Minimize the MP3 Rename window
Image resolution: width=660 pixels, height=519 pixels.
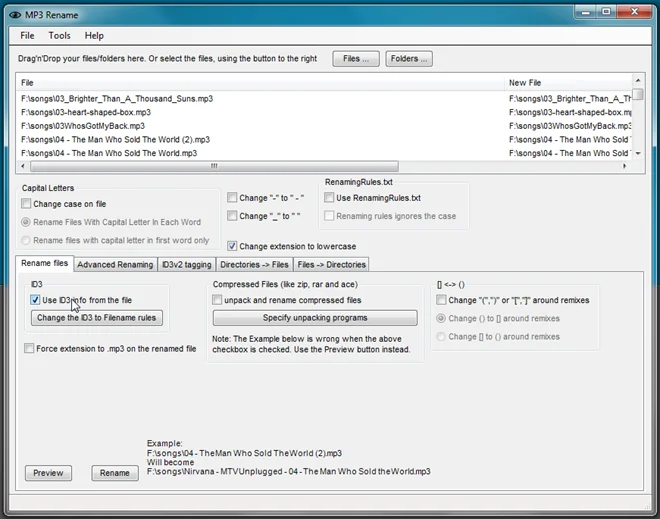pos(586,12)
